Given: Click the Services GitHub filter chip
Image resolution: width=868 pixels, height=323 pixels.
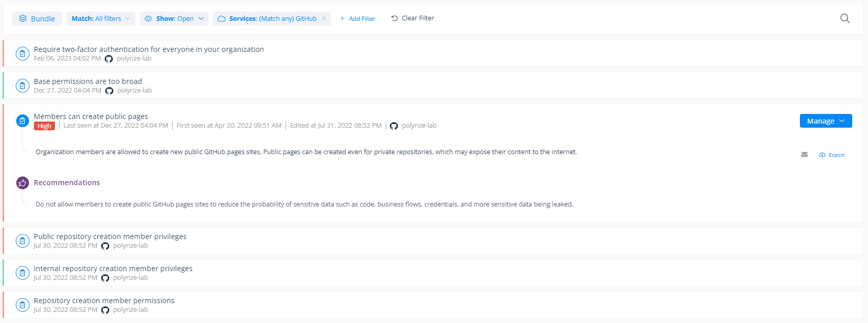Looking at the screenshot, I should point(272,18).
